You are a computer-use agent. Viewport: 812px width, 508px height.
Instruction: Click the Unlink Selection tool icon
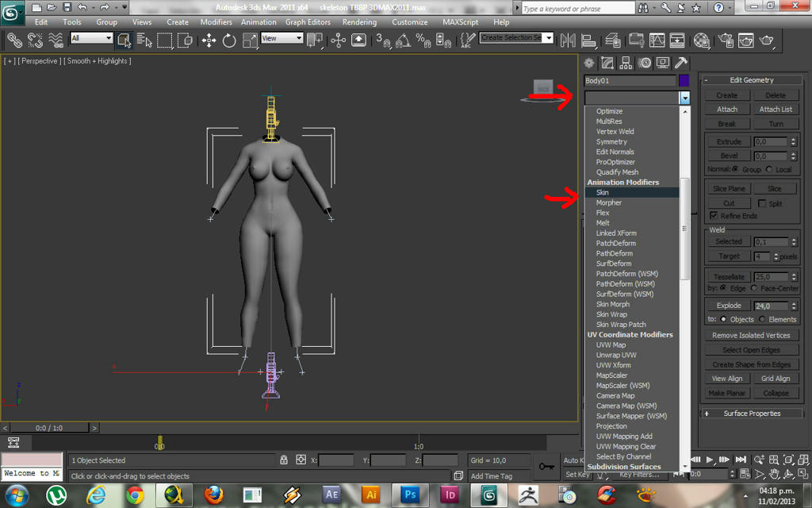[x=35, y=40]
